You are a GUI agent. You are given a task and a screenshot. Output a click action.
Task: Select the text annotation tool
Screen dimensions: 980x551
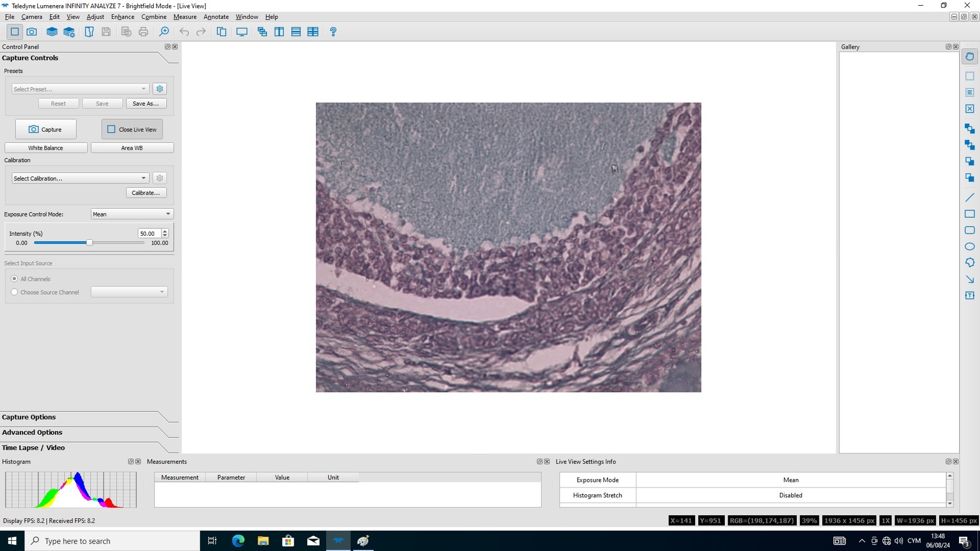pyautogui.click(x=970, y=295)
